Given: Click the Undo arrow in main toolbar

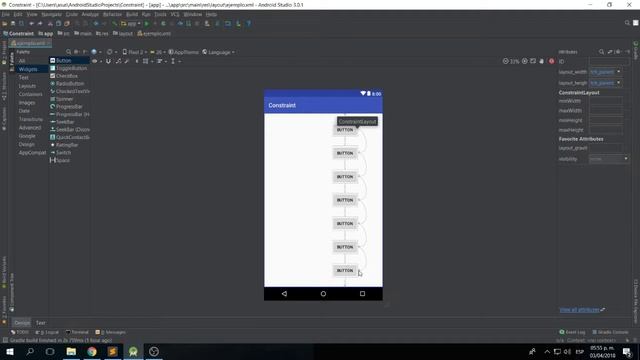Looking at the screenshot, I should [x=31, y=24].
